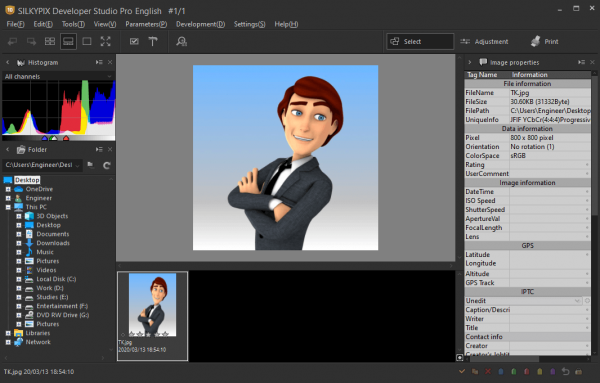The width and height of the screenshot is (600, 383).
Task: Click orange checkmark mark icon in status bar
Action: tap(462, 371)
